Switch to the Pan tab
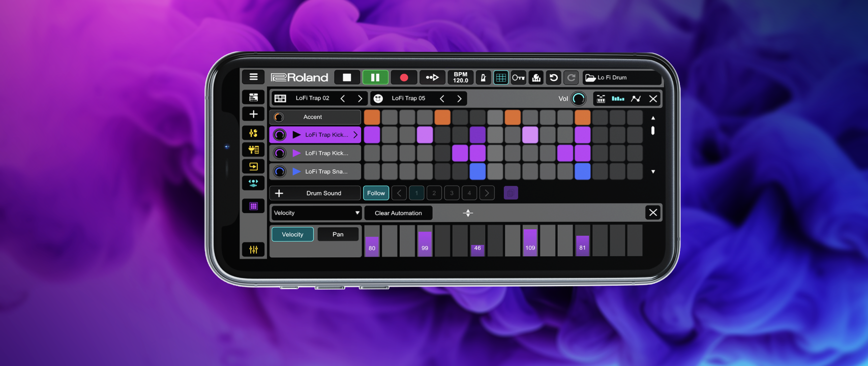Image resolution: width=868 pixels, height=366 pixels. [x=338, y=234]
